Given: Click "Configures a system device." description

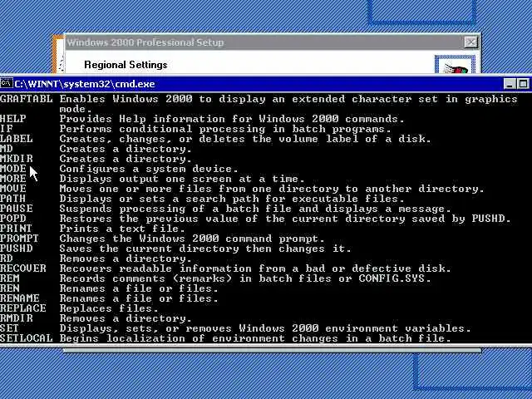Looking at the screenshot, I should pos(149,169).
